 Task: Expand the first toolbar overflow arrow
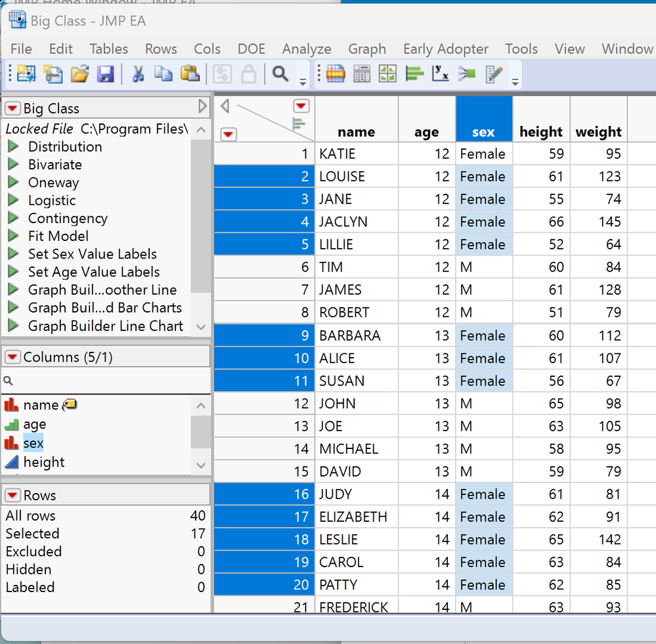pos(303,82)
